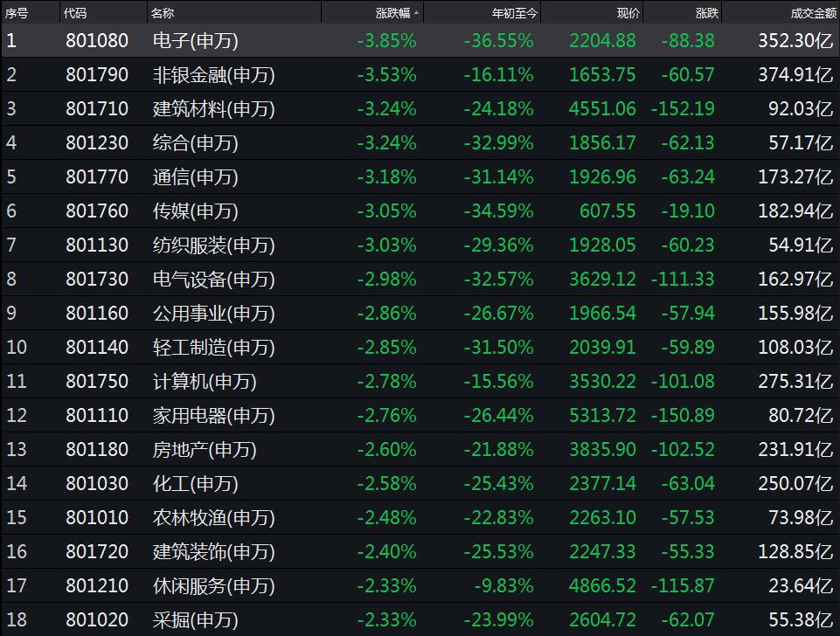Click stock code 801770
Screen dimensions: 840x636
click(x=97, y=176)
